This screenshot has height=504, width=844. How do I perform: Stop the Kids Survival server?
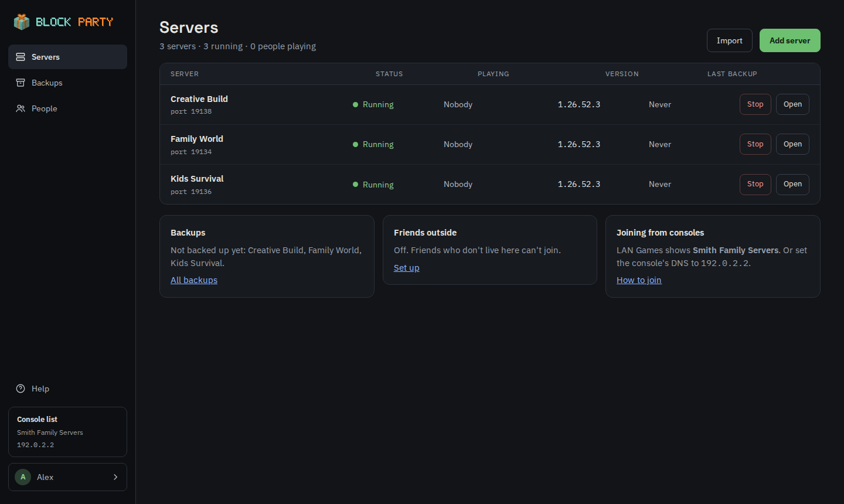click(755, 184)
